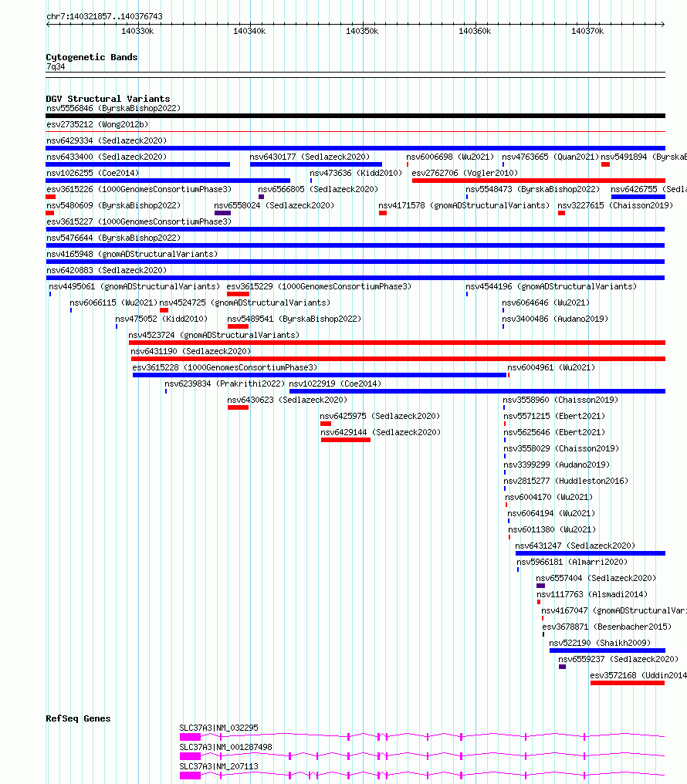
Task: Click nsv1117763 (Alsmadi2014) label
Action: coord(592,594)
